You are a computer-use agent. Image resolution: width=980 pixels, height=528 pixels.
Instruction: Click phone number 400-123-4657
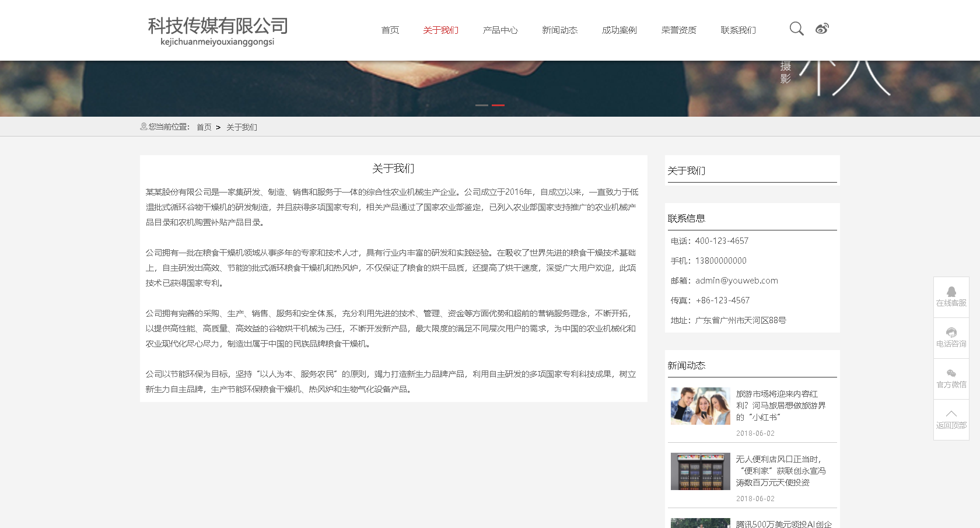pyautogui.click(x=722, y=241)
